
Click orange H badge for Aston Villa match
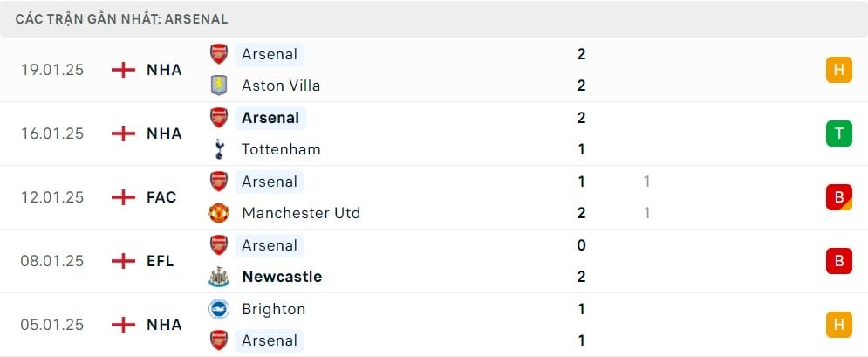[x=838, y=70]
